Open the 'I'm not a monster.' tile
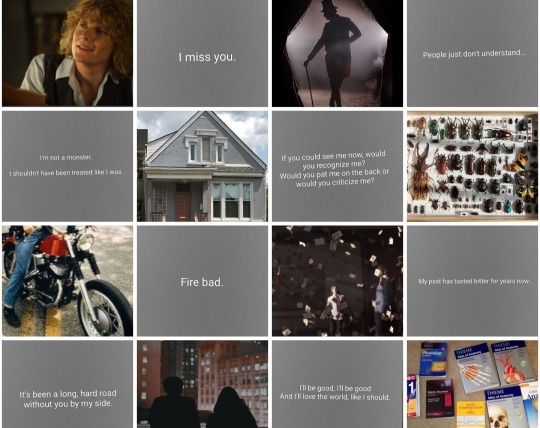This screenshot has height=428, width=540. point(68,166)
